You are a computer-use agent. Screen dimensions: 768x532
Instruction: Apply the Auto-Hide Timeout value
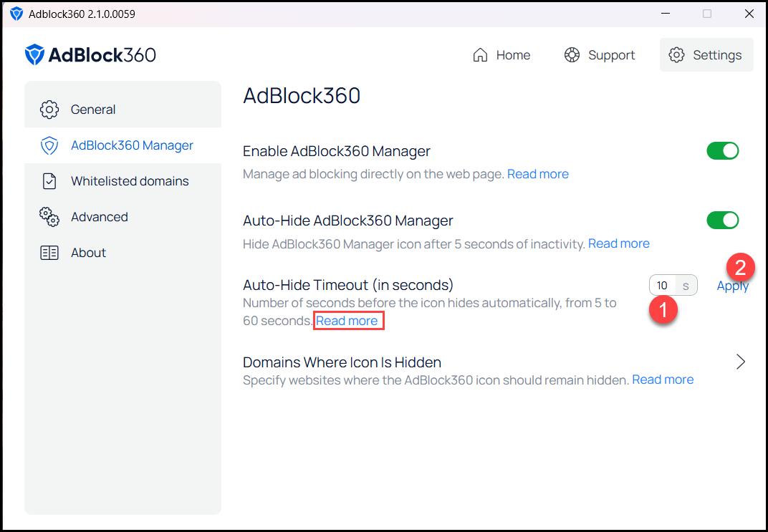(733, 286)
